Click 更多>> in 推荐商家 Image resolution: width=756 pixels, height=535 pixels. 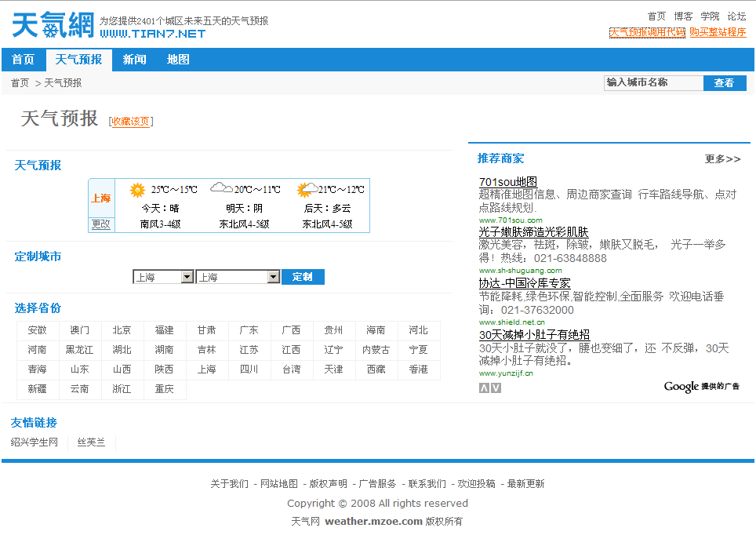point(722,159)
